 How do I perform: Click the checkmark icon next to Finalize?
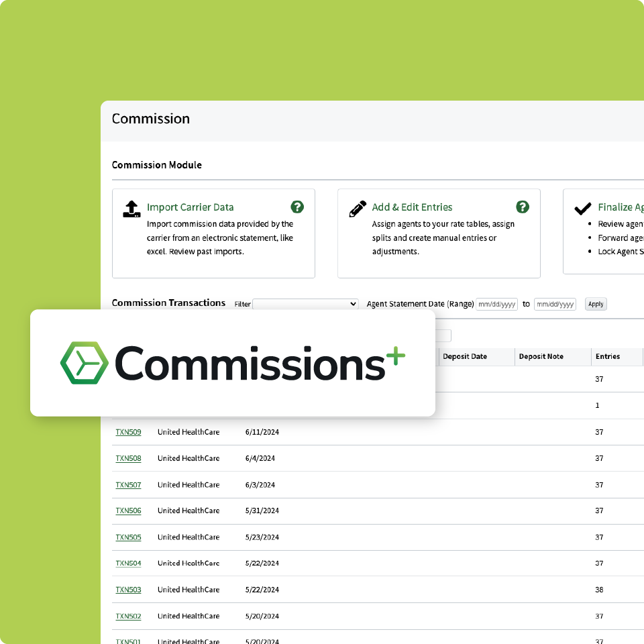click(582, 209)
